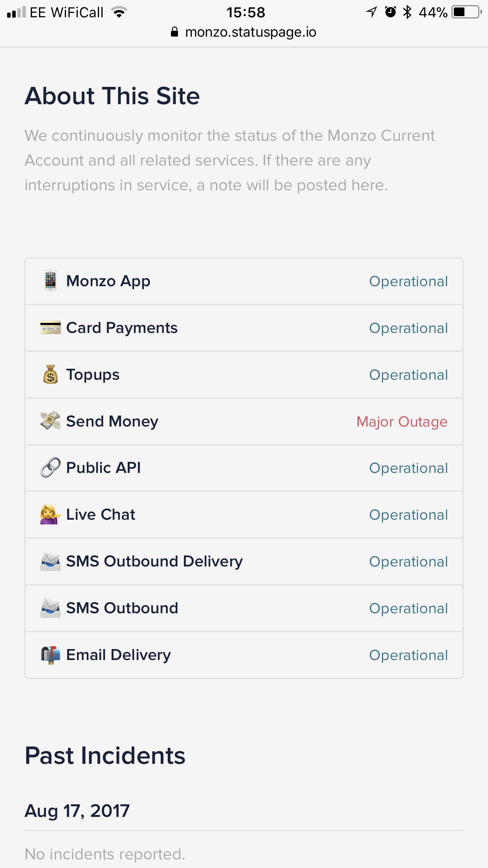Image resolution: width=488 pixels, height=868 pixels.
Task: Click the money bag icon next to Topups
Action: [x=50, y=374]
